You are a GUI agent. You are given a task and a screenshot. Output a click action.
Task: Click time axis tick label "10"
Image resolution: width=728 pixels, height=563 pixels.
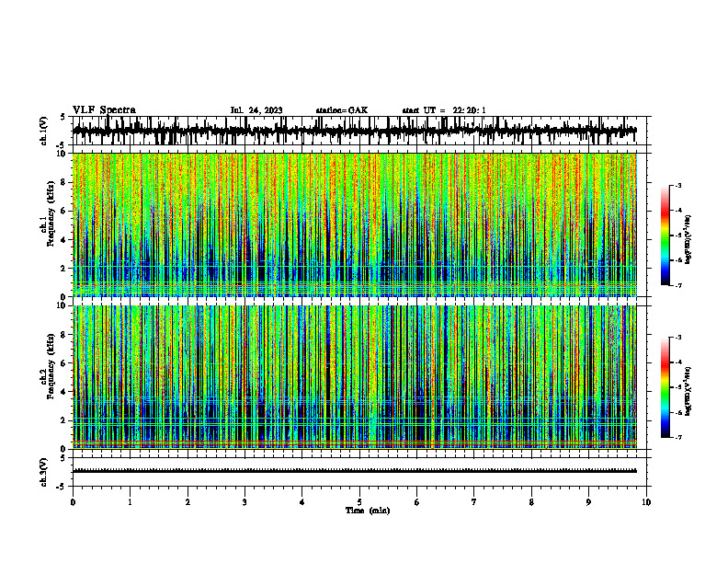click(x=646, y=502)
